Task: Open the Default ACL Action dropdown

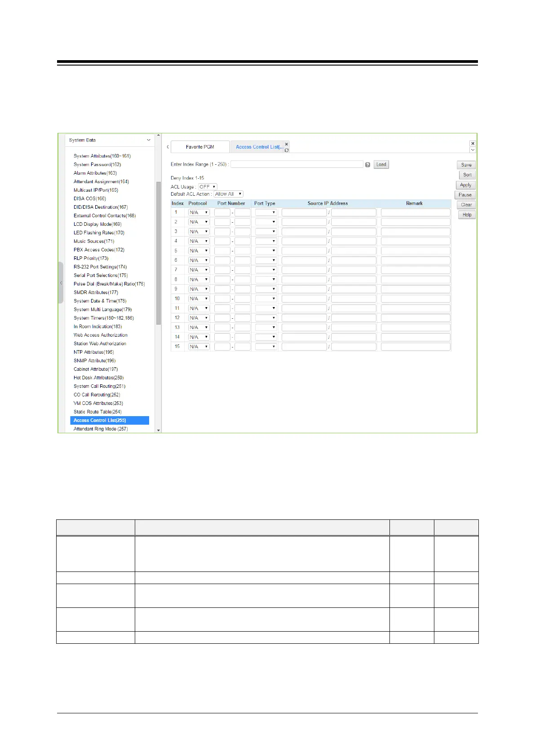Action: click(x=228, y=194)
